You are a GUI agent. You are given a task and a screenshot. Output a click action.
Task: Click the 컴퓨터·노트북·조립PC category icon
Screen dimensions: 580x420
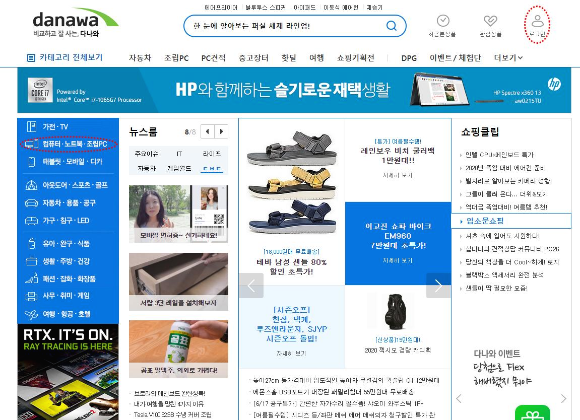(32, 144)
